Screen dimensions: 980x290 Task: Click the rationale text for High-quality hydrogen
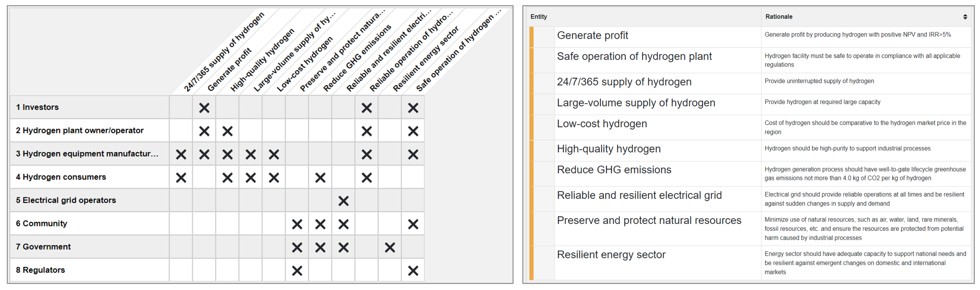pyautogui.click(x=847, y=149)
